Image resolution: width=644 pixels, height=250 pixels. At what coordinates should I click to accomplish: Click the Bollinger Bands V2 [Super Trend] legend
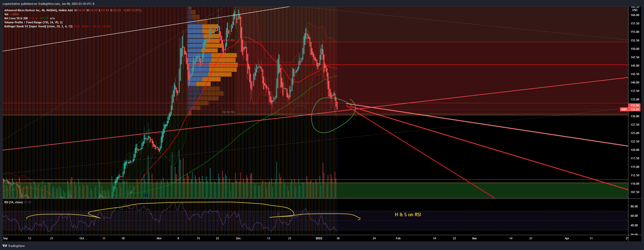pos(38,26)
